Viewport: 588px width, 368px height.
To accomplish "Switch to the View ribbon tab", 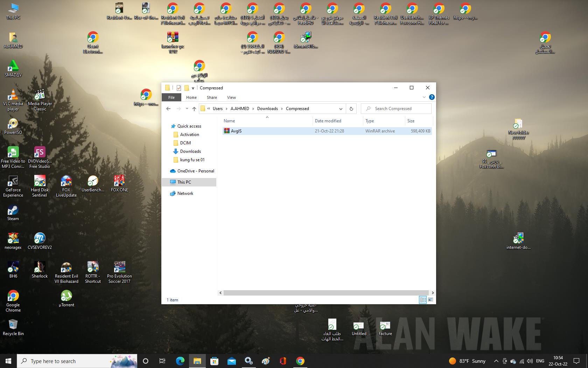I will 231,97.
